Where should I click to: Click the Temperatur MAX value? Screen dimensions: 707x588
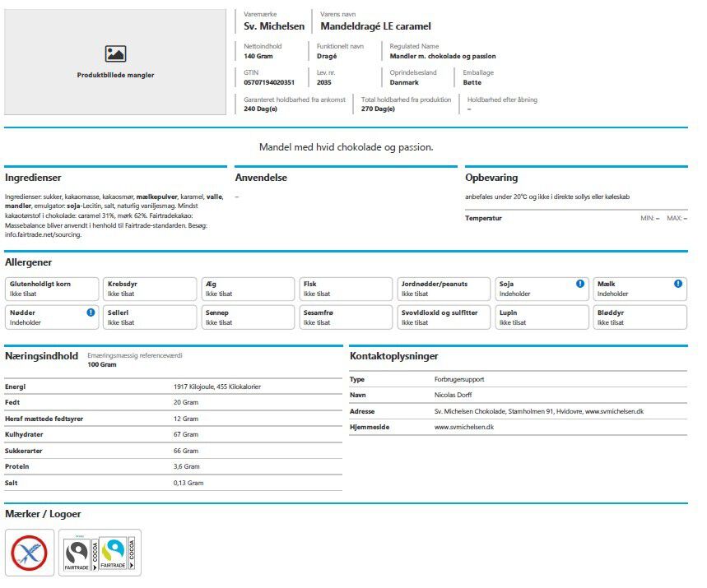(677, 218)
